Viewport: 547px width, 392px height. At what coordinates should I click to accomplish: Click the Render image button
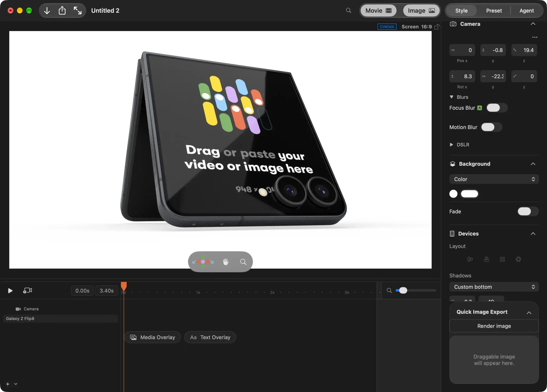tap(494, 326)
